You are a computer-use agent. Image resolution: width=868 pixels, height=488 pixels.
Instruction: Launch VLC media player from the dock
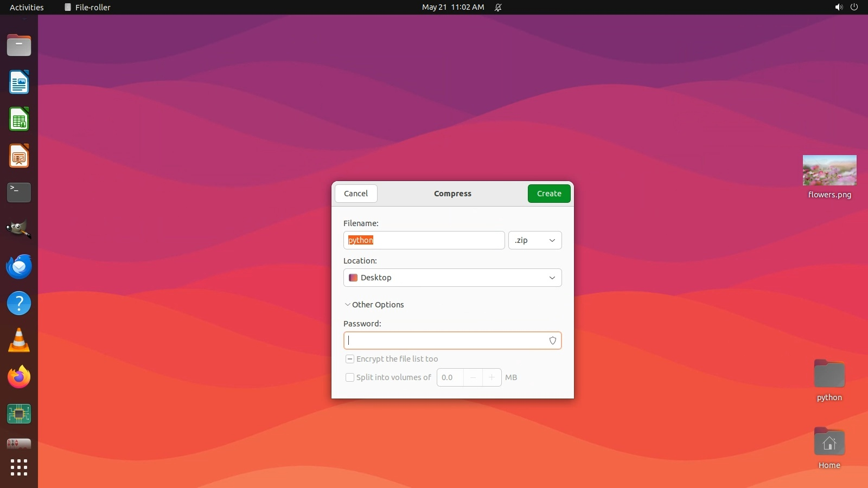19,341
